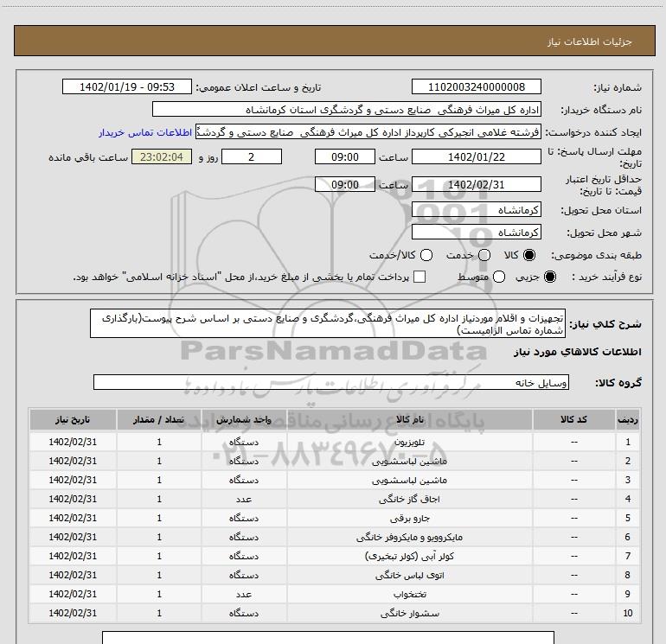The height and width of the screenshot is (644, 666).
Task: Click the price validity date 1402/02/31 field
Action: point(476,184)
